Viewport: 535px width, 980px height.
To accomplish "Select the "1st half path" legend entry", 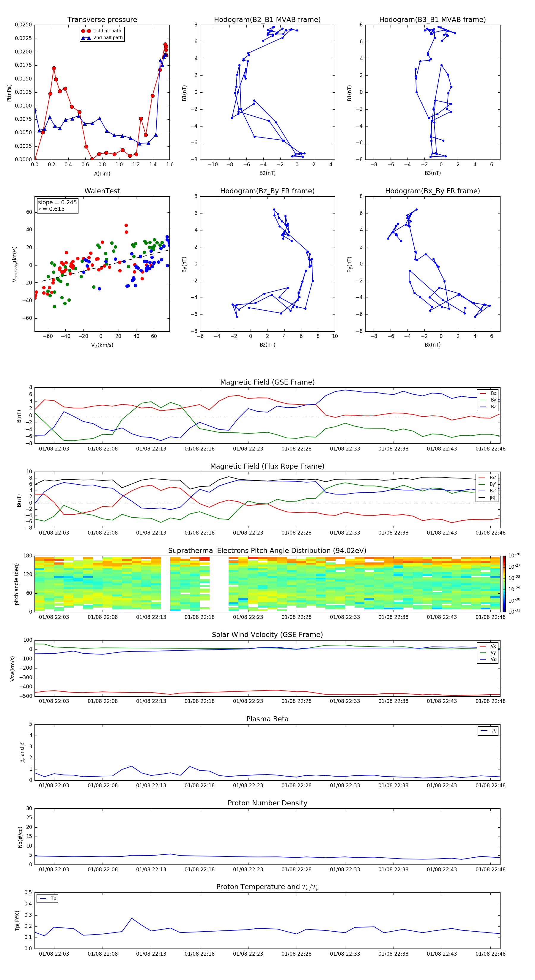I will [x=101, y=31].
